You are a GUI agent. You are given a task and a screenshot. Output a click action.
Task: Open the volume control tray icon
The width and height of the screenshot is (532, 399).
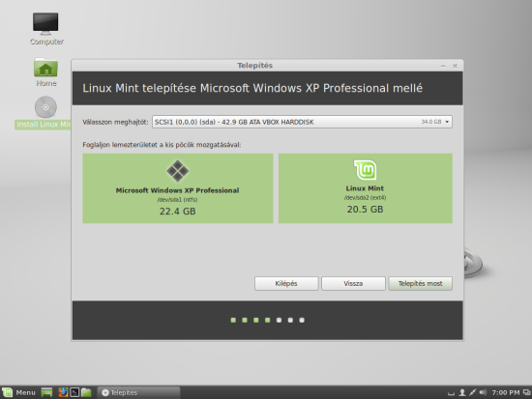coord(483,392)
